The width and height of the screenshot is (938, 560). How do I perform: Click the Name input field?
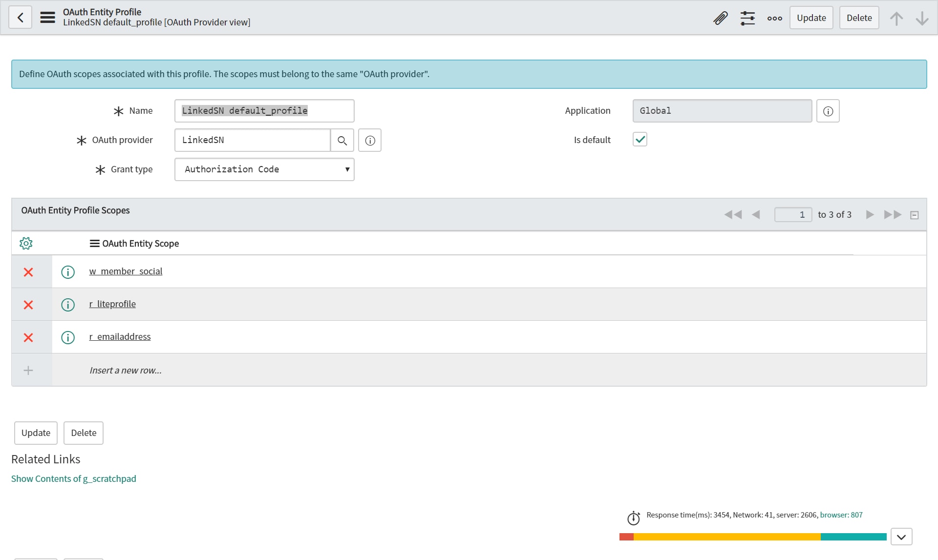click(264, 111)
